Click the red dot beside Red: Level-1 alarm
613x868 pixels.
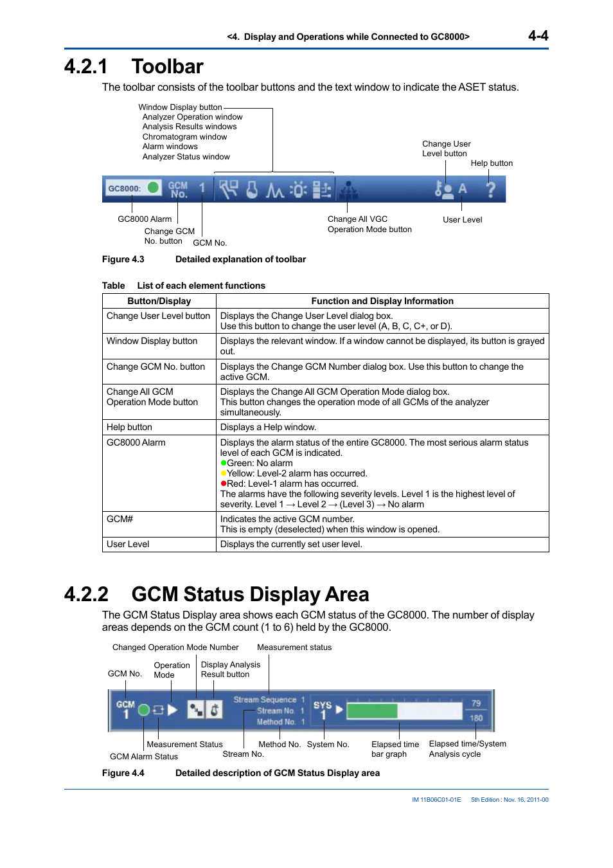[224, 484]
